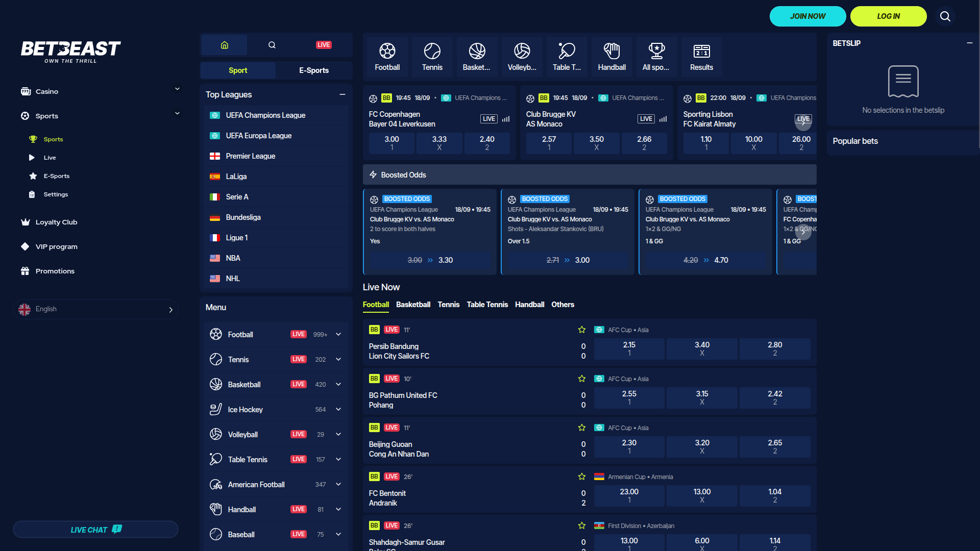Click the search magnifier in top bar

pos(945,16)
